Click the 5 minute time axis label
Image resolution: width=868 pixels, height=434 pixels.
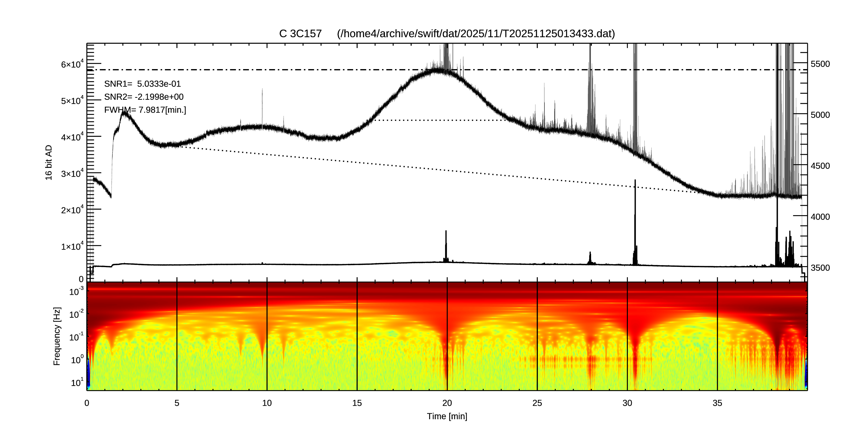176,403
